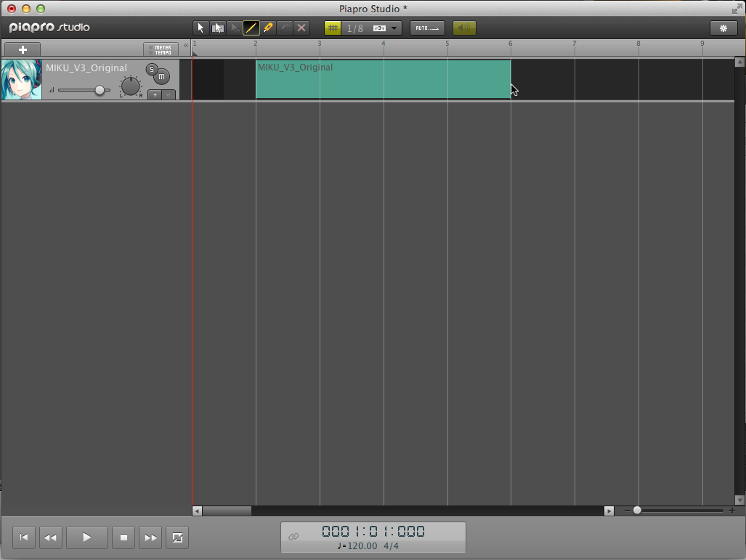Stop playback with Stop button
The height and width of the screenshot is (560, 746).
[123, 537]
